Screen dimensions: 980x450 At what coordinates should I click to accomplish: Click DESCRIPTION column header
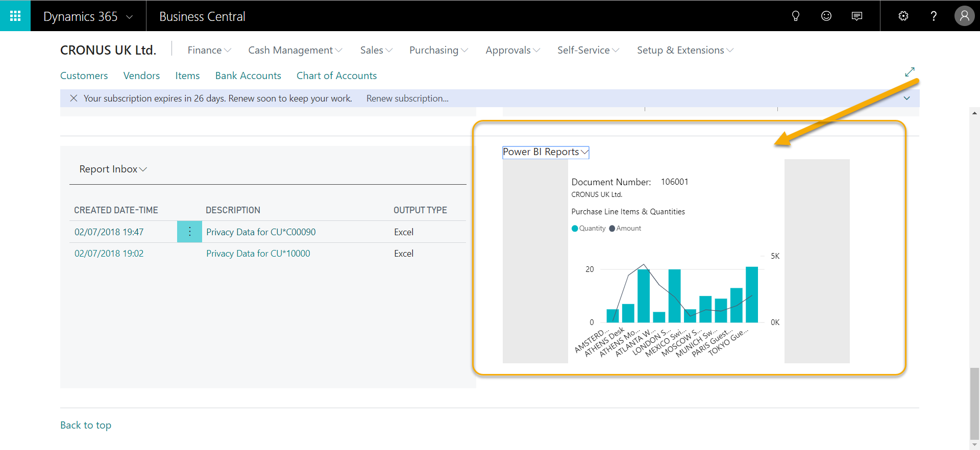pos(233,210)
